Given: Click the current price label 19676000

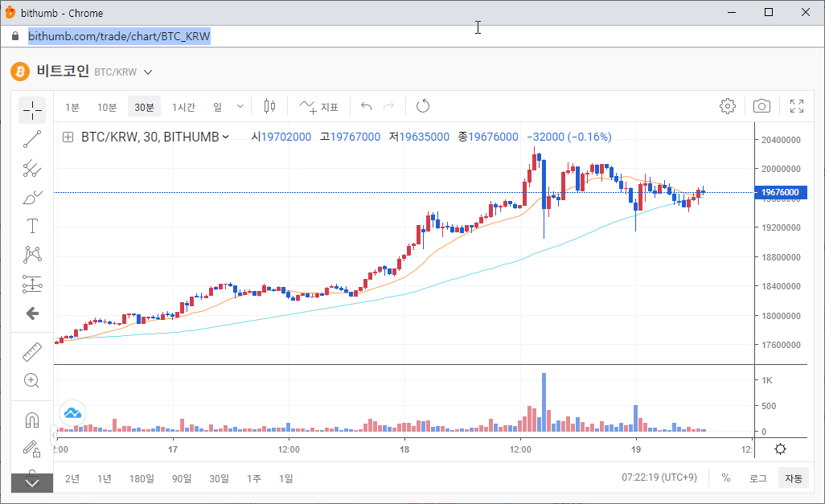Looking at the screenshot, I should [x=780, y=193].
